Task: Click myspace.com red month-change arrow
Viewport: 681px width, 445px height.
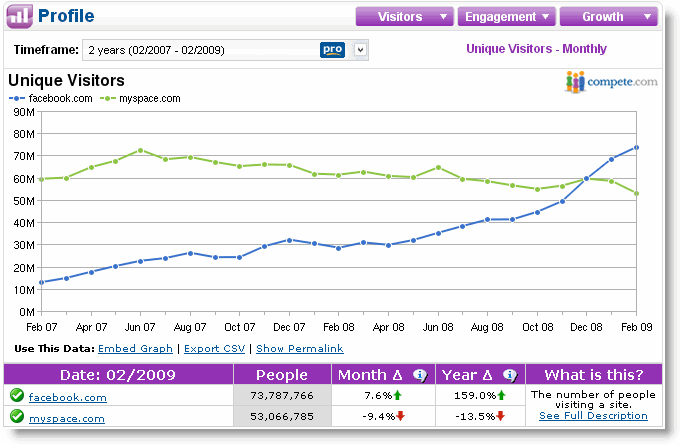Action: [400, 416]
